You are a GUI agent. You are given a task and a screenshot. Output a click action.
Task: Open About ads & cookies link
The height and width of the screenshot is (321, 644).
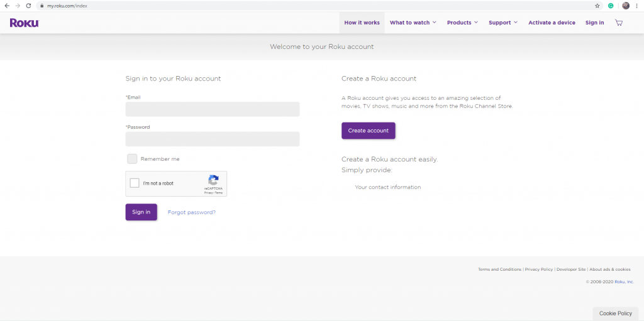(x=610, y=269)
